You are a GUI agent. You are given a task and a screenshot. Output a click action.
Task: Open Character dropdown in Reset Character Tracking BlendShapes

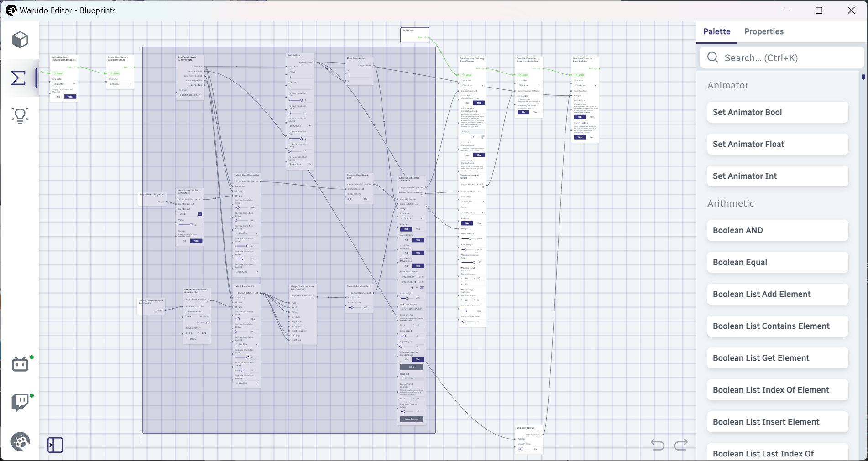coord(64,84)
